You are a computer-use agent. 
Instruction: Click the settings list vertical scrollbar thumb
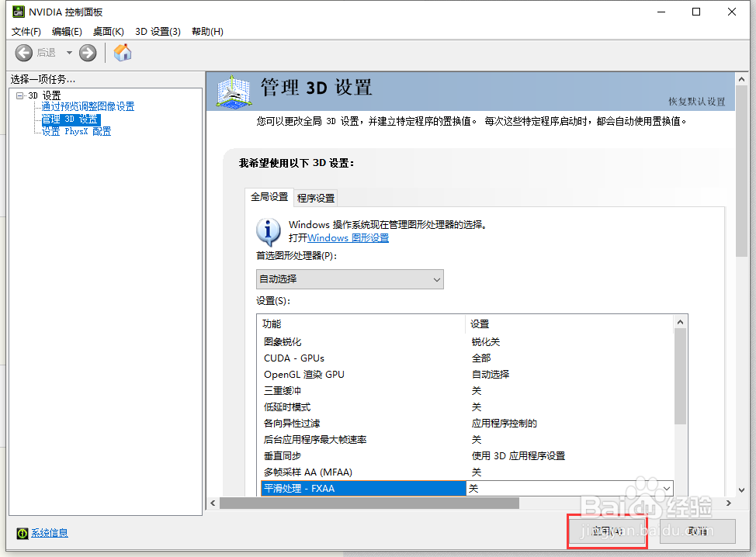(x=680, y=376)
